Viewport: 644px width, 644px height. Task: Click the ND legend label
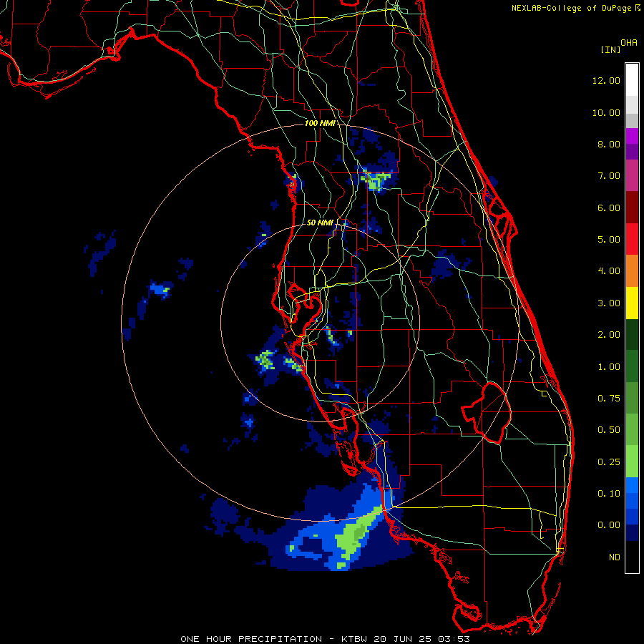615,557
